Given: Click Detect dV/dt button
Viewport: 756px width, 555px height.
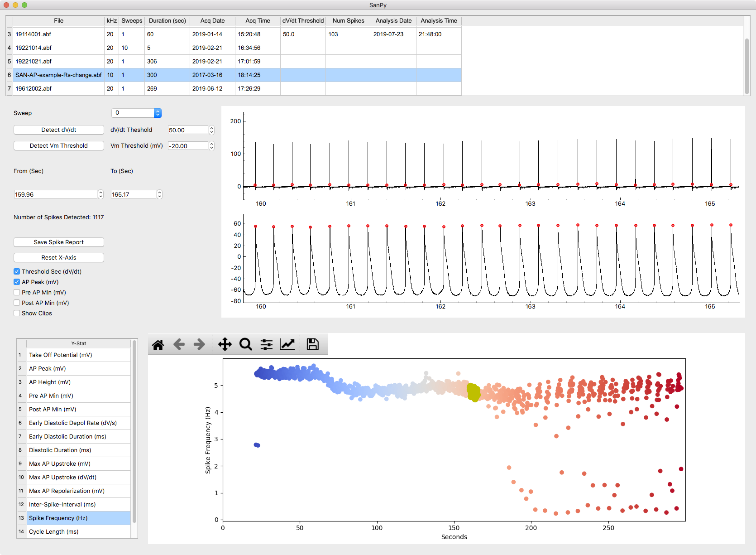Looking at the screenshot, I should [59, 130].
